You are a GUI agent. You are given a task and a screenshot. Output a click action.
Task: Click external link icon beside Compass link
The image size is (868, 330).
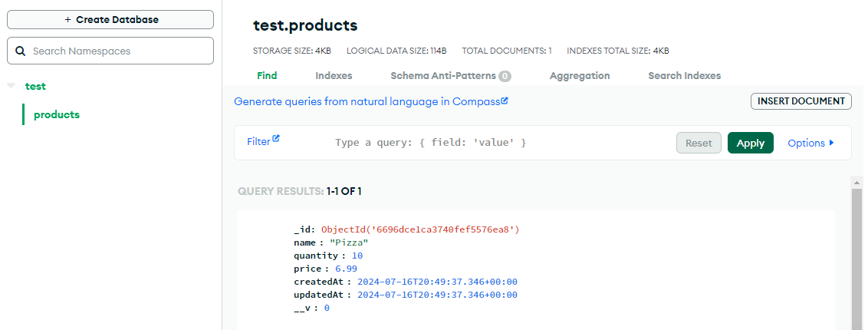[x=505, y=101]
